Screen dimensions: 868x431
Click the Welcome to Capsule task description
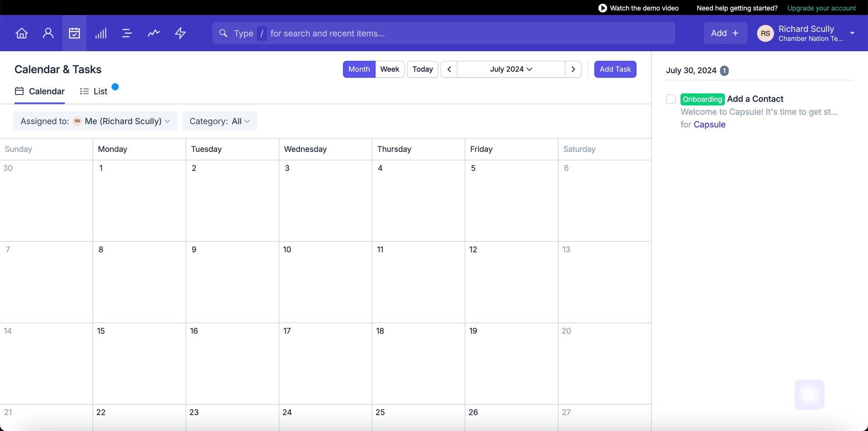coord(759,112)
